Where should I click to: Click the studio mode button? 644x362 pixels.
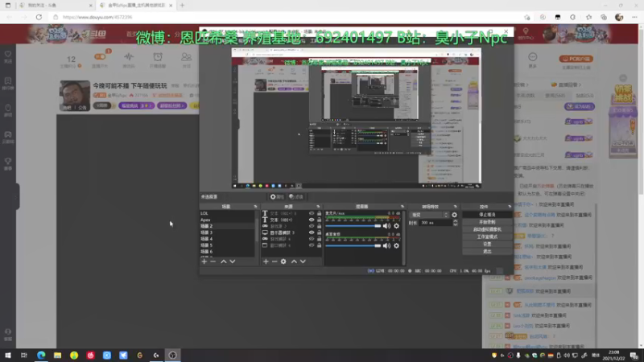click(487, 237)
